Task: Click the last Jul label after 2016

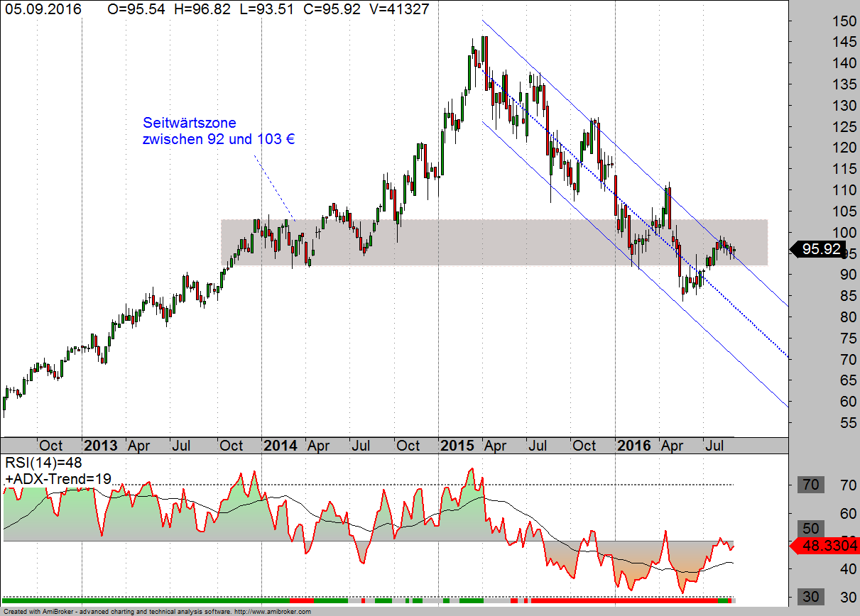Action: pyautogui.click(x=714, y=446)
